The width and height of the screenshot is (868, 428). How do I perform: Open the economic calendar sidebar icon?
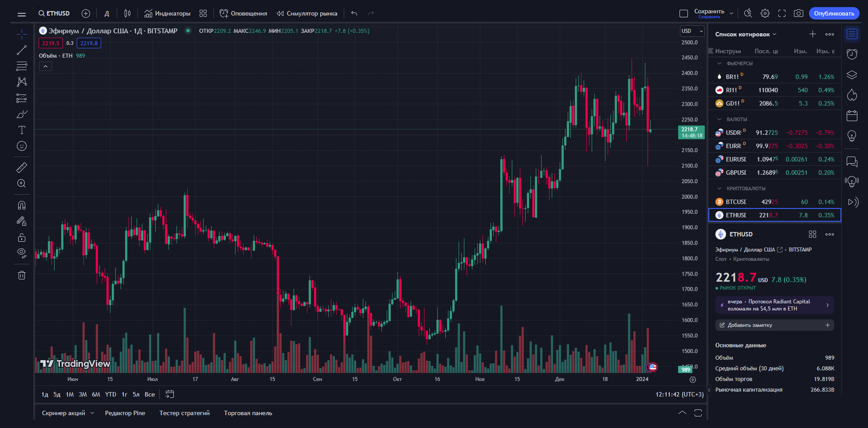point(852,116)
